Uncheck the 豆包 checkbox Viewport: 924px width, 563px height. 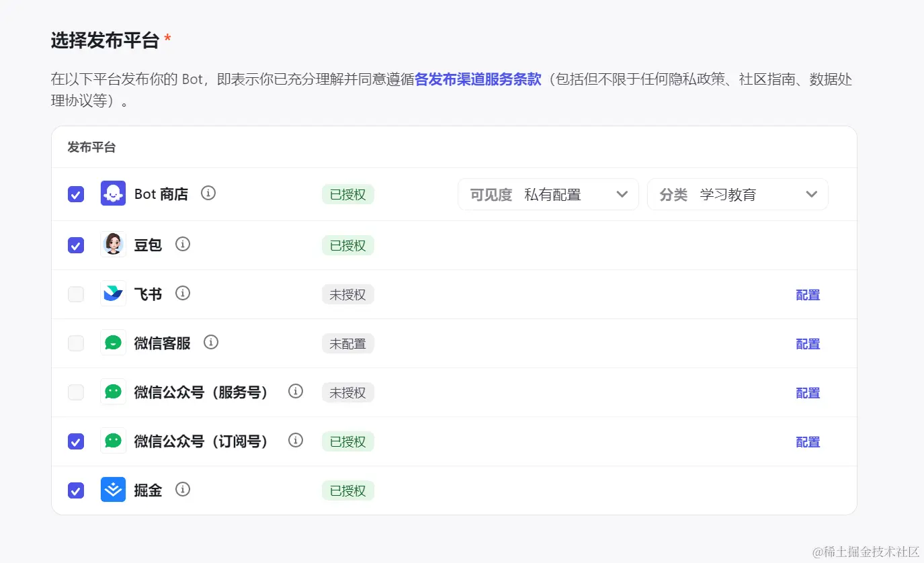(x=76, y=245)
